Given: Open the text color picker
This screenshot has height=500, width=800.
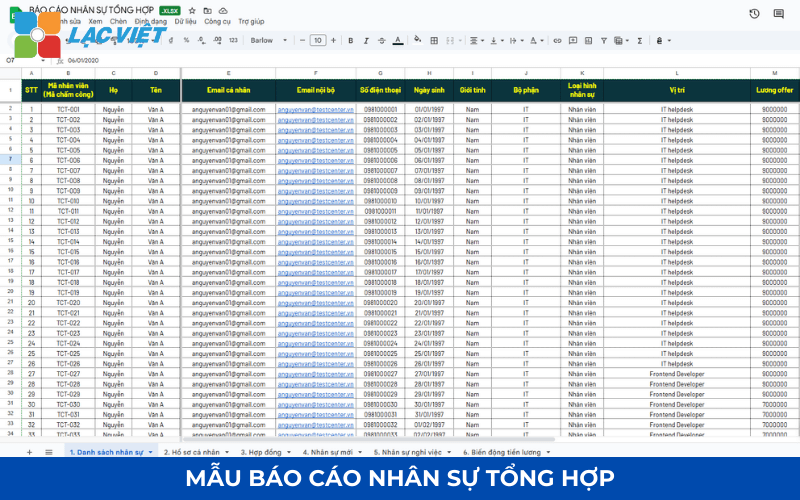Looking at the screenshot, I should [398, 40].
